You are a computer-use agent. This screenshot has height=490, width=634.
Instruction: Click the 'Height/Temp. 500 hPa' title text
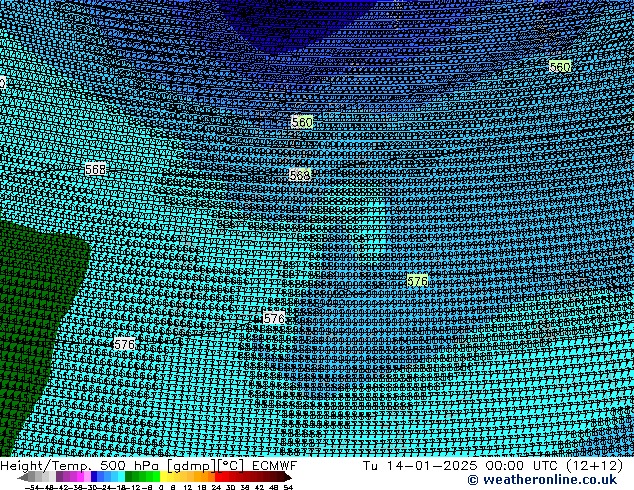[x=79, y=466]
